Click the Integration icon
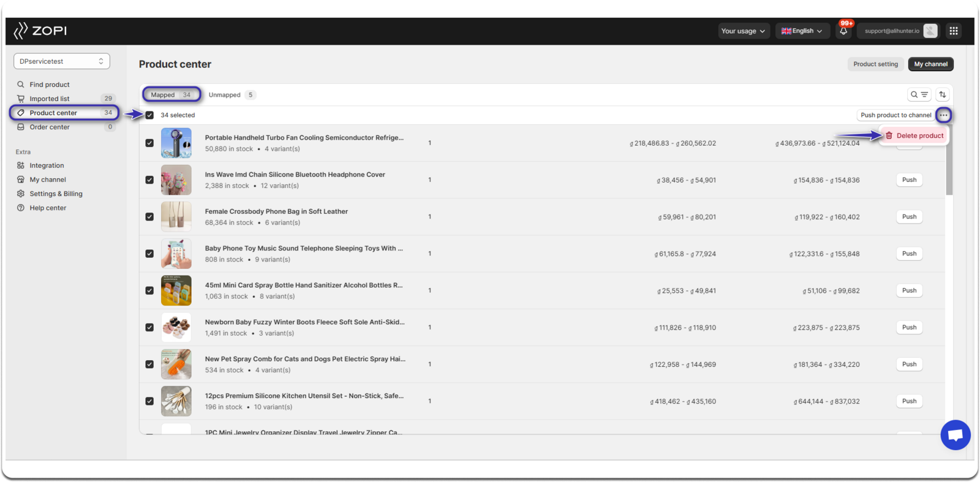Viewport: 980px width, 482px height. pos(21,165)
